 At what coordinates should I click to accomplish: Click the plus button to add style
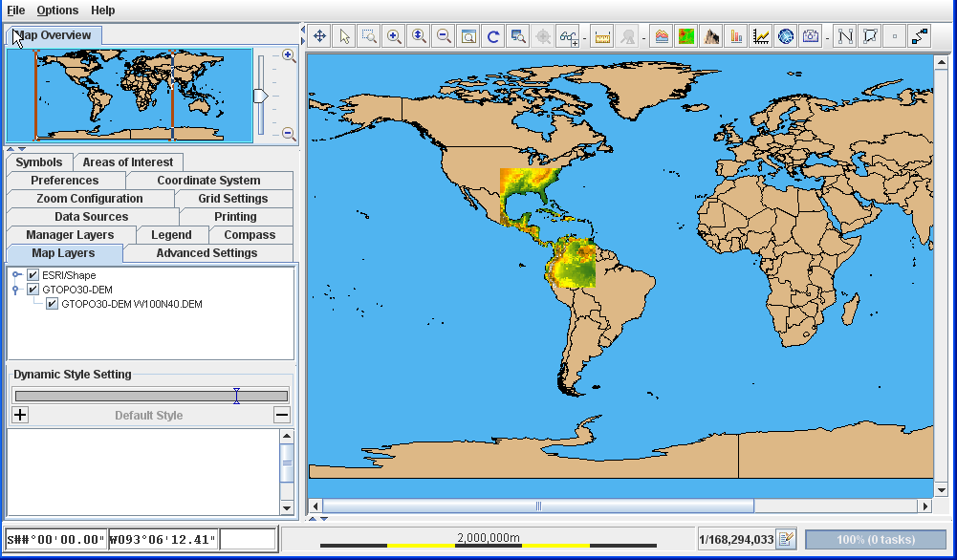(x=20, y=415)
